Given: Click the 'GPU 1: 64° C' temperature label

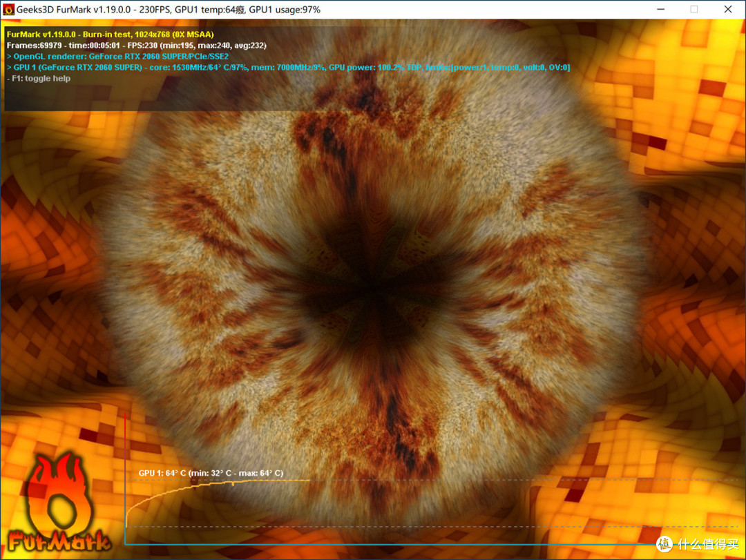Looking at the screenshot, I should click(211, 473).
